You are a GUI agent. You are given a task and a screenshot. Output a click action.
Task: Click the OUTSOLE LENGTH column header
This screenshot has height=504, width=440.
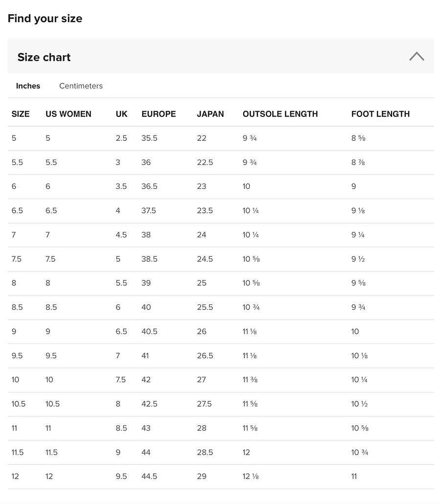pyautogui.click(x=280, y=114)
